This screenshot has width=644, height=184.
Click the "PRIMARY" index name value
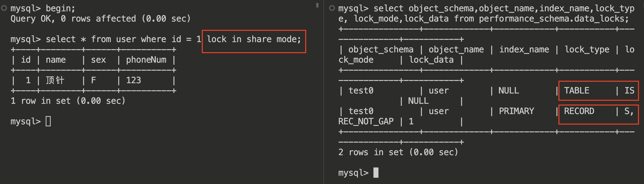tap(516, 111)
